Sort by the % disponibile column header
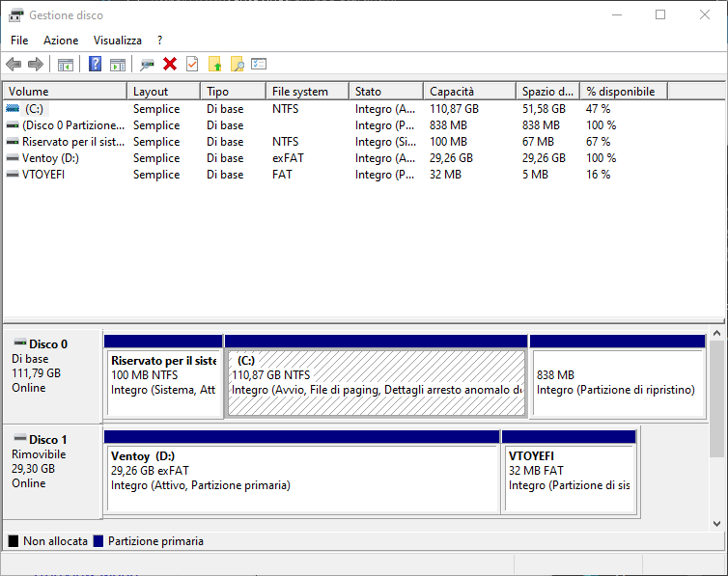Screen dimensions: 728x576 click(625, 92)
